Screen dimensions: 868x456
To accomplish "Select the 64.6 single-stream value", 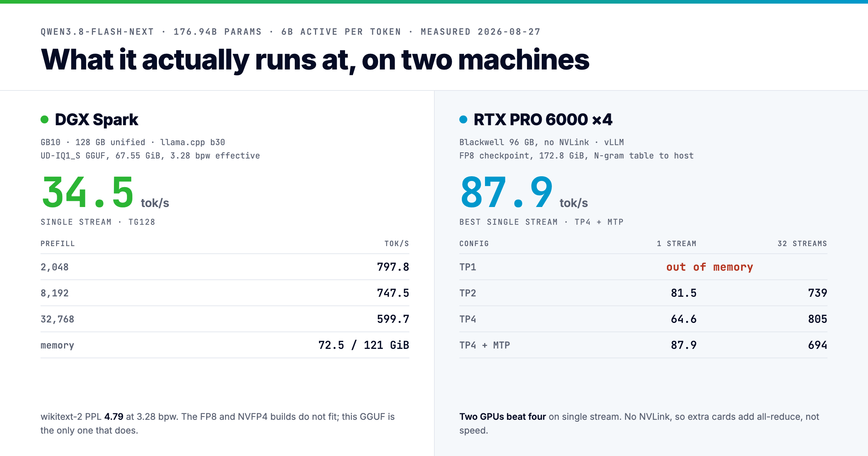I will (x=684, y=319).
